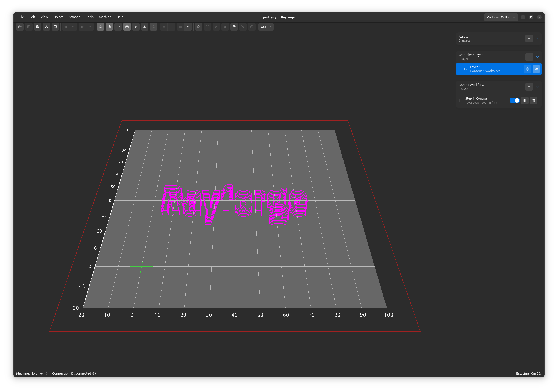
Task: Click the stop job toolbar icon
Action: click(x=234, y=27)
